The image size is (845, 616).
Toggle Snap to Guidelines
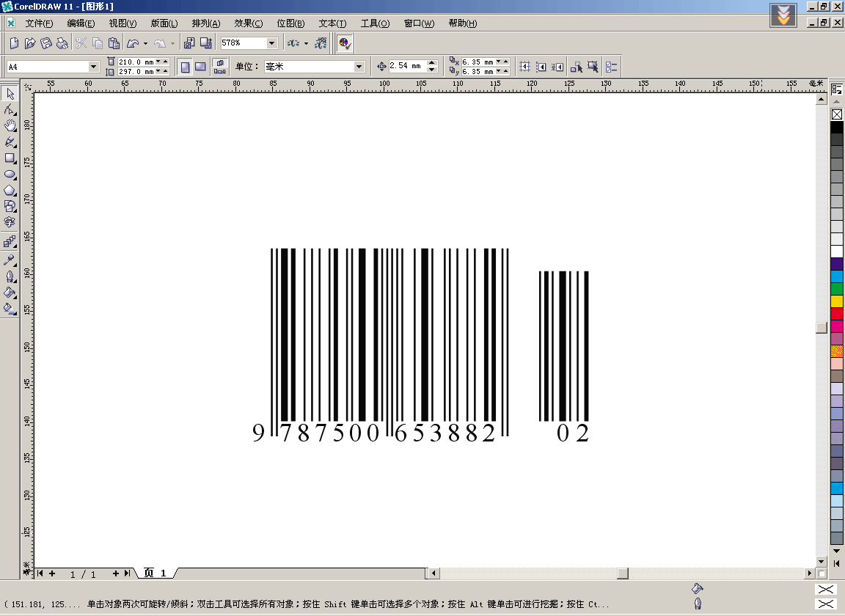(541, 67)
